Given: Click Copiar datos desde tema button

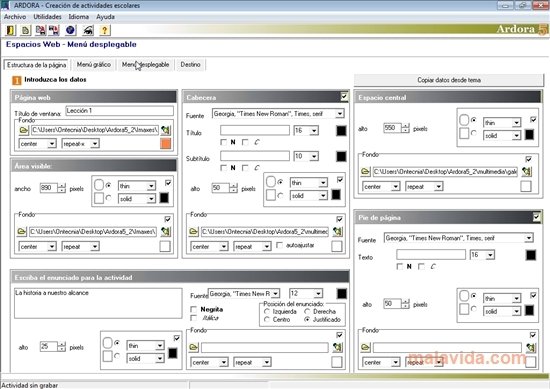Looking at the screenshot, I should [x=449, y=80].
